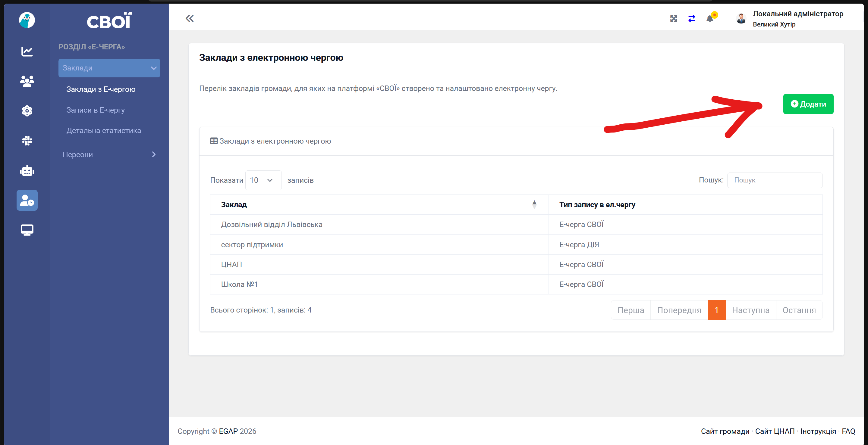This screenshot has height=445, width=868.
Task: Click the users group sidebar icon
Action: (27, 81)
